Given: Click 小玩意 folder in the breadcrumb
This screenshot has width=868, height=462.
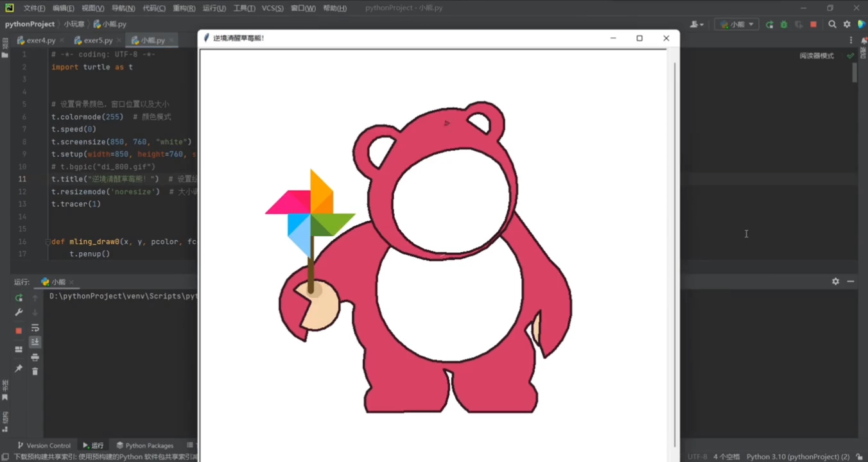Looking at the screenshot, I should [74, 24].
